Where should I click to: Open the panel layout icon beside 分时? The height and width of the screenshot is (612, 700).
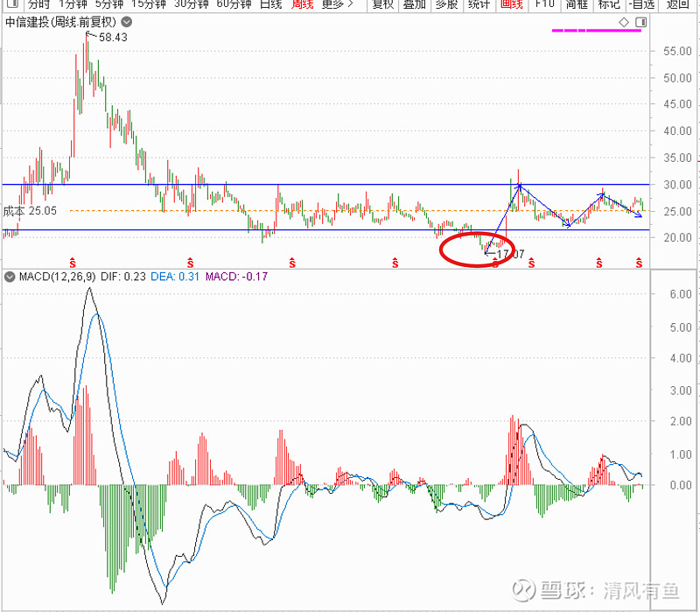click(x=12, y=4)
